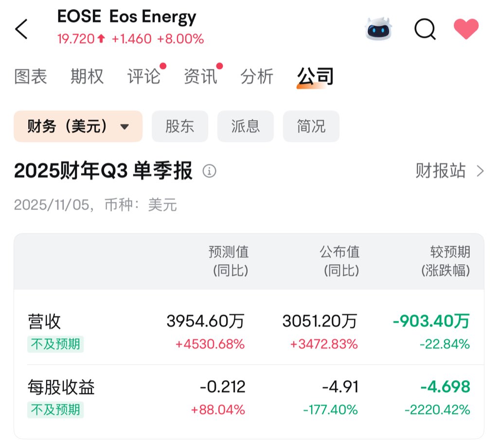Open the robot AI assistant icon
Image resolution: width=498 pixels, height=448 pixels.
point(378,29)
